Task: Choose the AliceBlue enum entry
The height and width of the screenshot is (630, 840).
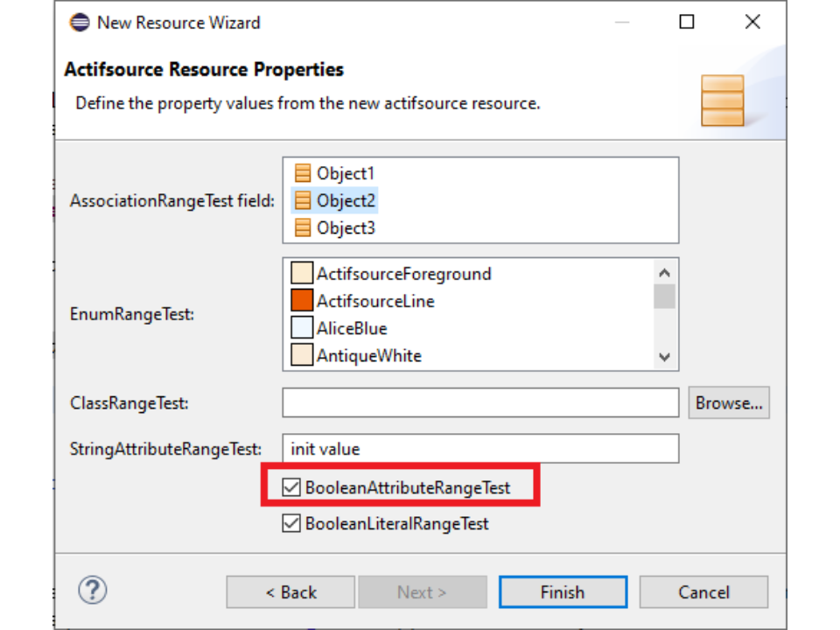Action: 352,329
